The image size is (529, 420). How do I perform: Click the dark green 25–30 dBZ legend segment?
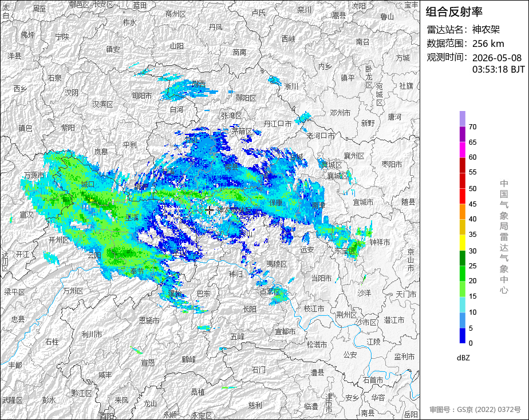pyautogui.click(x=462, y=258)
